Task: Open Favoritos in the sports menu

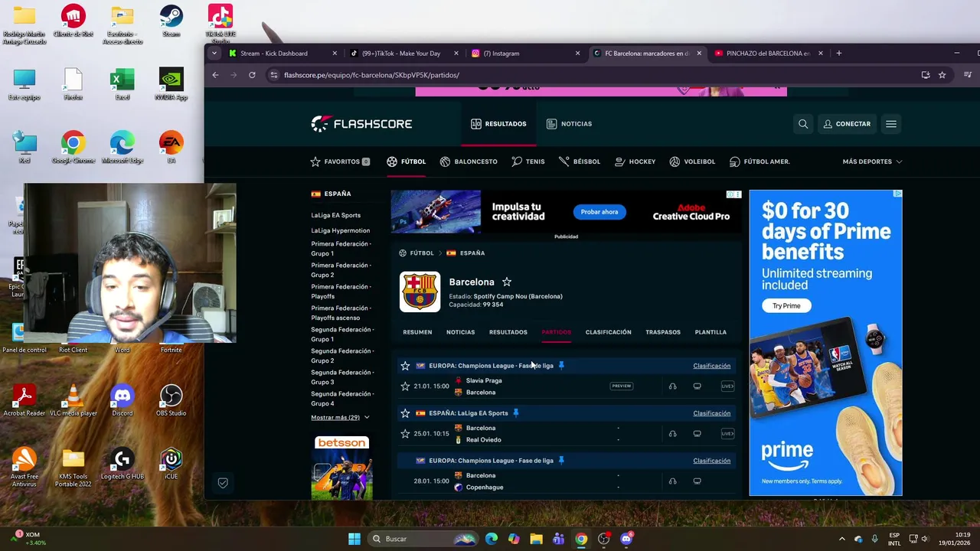Action: coord(340,162)
